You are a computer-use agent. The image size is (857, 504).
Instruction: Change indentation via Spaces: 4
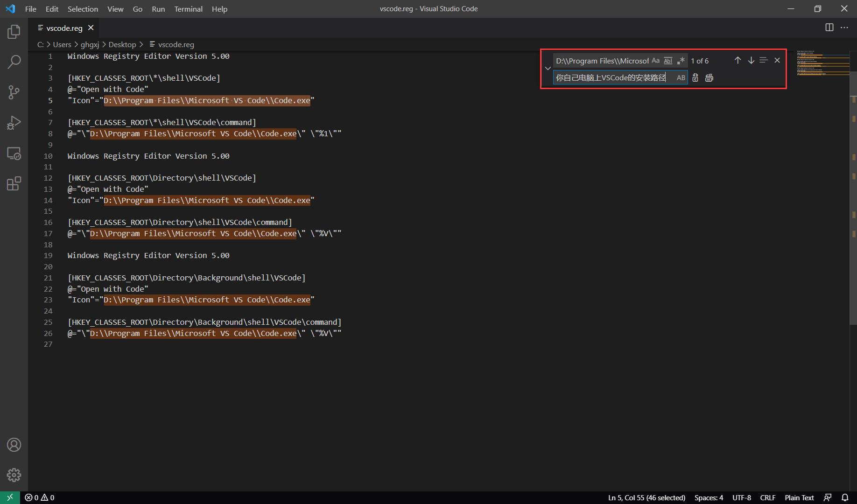(709, 497)
